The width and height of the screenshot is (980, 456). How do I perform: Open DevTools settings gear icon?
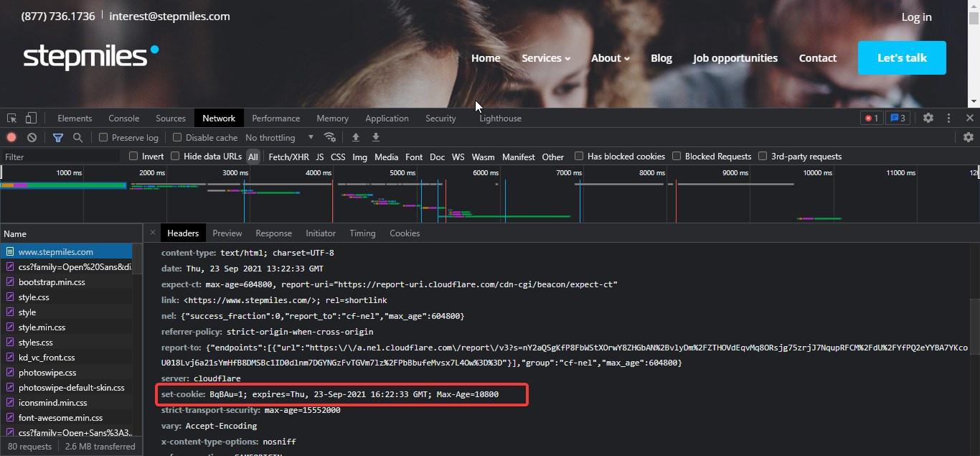click(928, 118)
